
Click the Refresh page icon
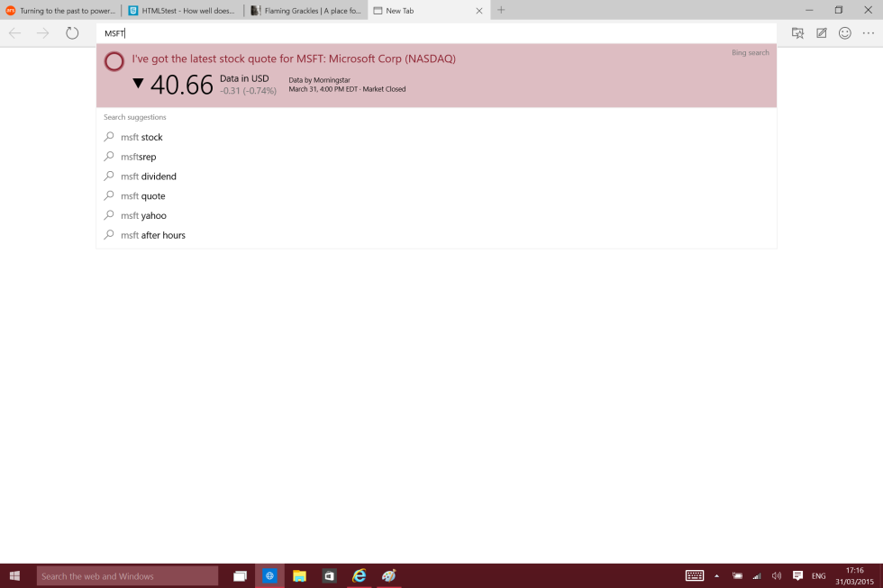[72, 33]
